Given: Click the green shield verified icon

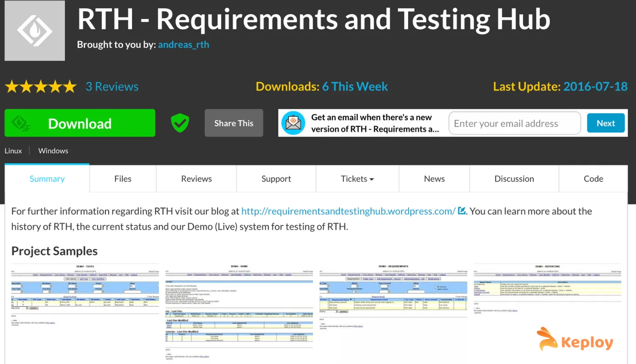Looking at the screenshot, I should tap(180, 123).
